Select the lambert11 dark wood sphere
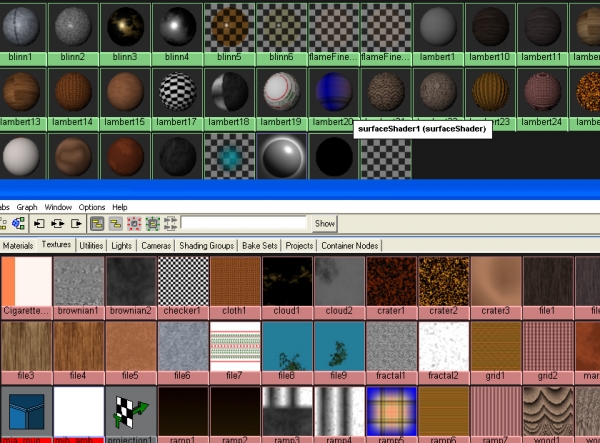 coord(542,27)
